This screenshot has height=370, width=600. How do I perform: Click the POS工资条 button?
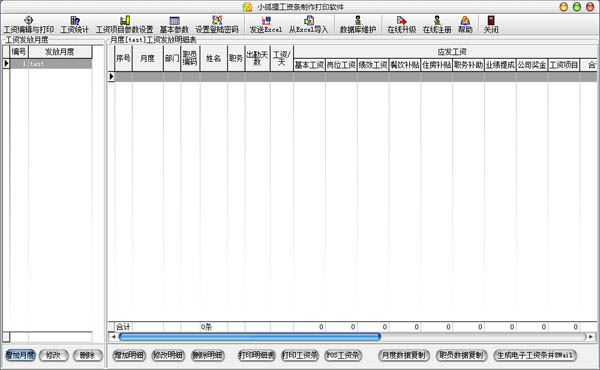pyautogui.click(x=343, y=355)
